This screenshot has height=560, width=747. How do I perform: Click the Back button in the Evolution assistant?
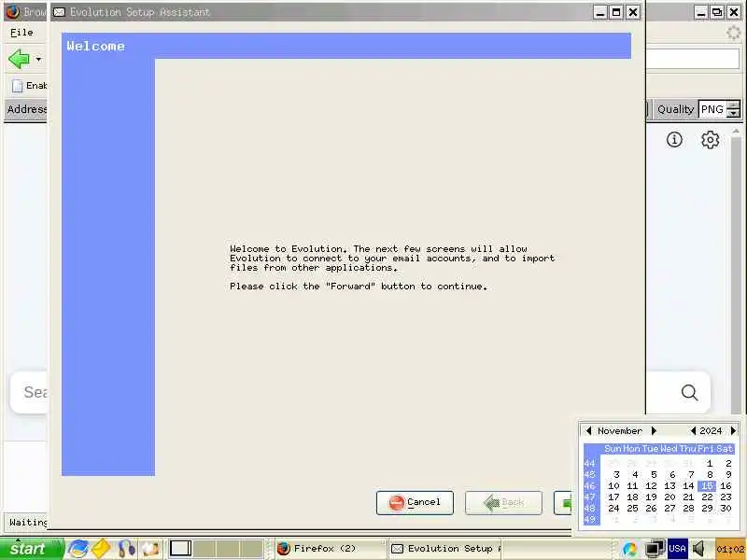pyautogui.click(x=503, y=502)
